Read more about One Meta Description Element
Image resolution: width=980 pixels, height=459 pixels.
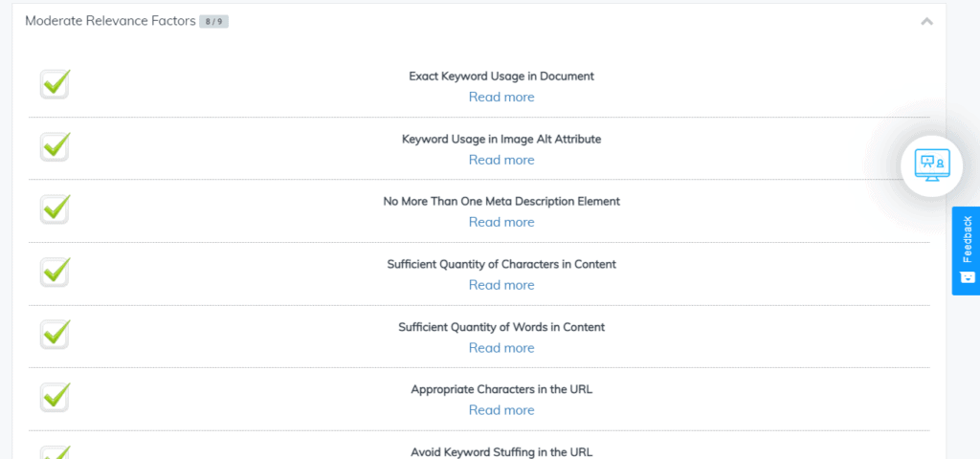[x=501, y=222]
